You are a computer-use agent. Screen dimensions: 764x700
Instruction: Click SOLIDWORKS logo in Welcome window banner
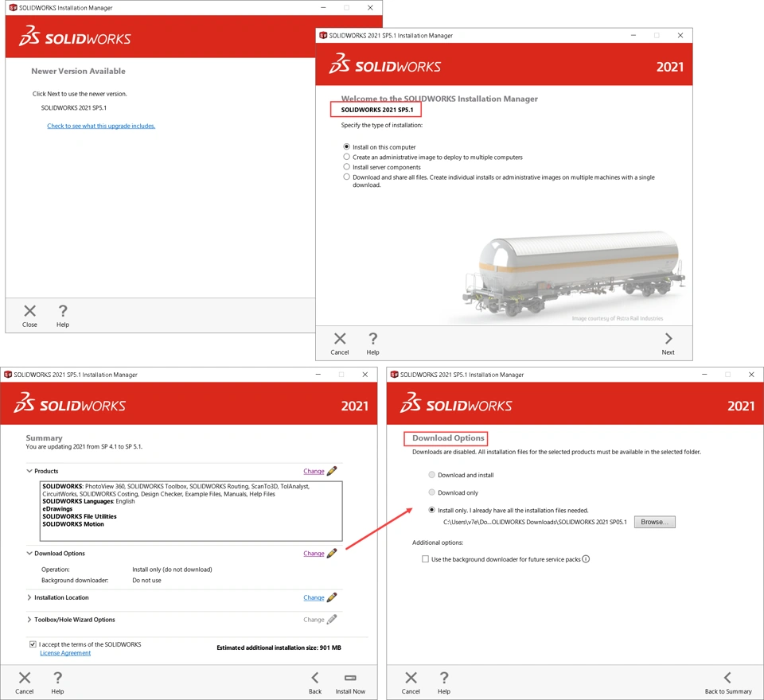pyautogui.click(x=385, y=64)
